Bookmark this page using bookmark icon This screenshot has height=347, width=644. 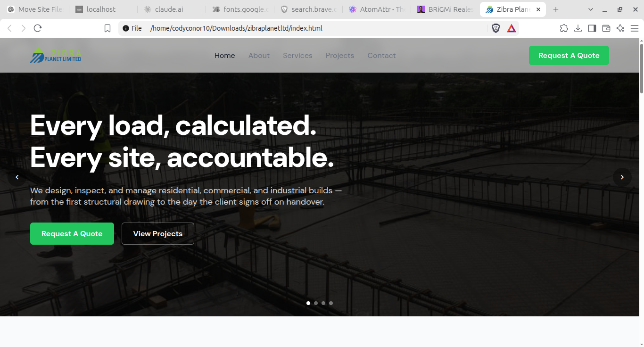pos(107,28)
